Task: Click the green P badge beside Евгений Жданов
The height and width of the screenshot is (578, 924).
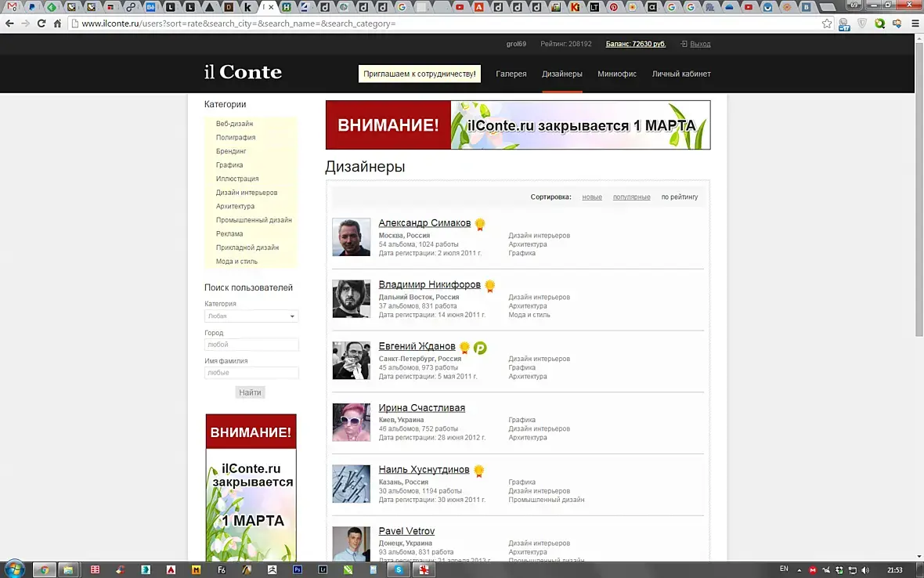Action: pyautogui.click(x=480, y=349)
